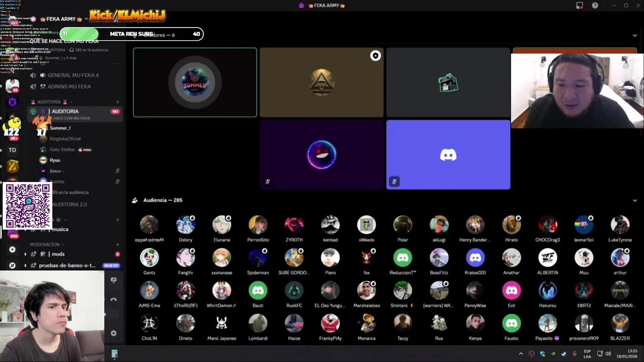Viewport: 644px width, 362px height.
Task: Open the gold Z server icon
Action: tap(12, 166)
